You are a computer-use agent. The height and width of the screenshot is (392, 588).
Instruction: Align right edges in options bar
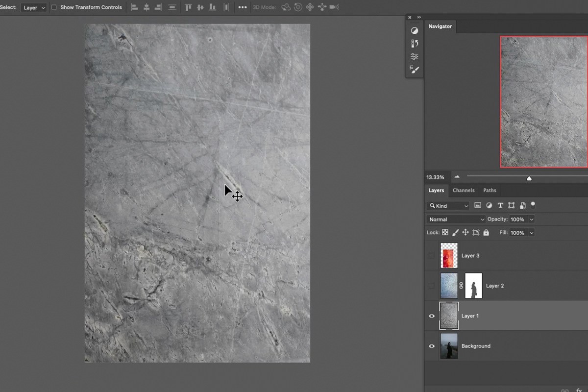[x=158, y=7]
